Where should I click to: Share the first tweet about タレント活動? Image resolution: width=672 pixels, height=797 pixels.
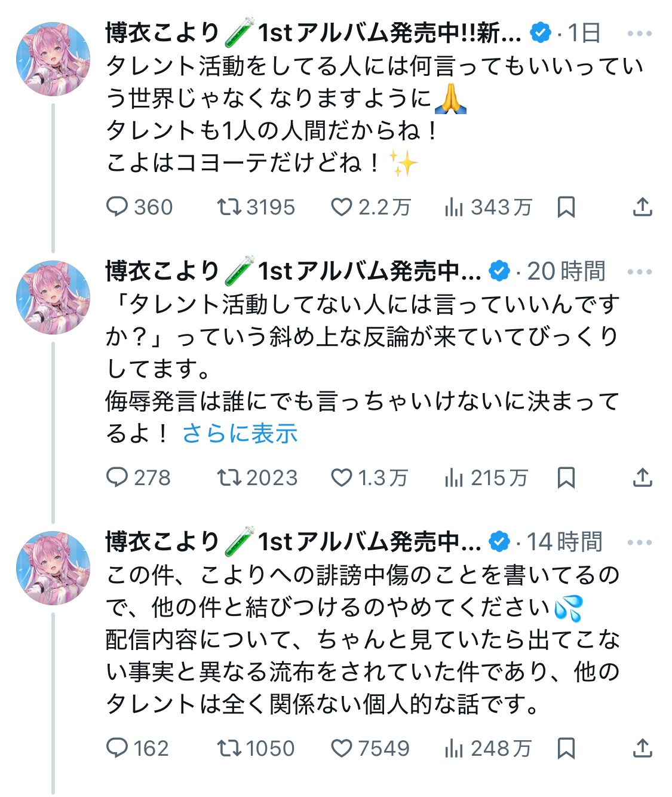[642, 207]
